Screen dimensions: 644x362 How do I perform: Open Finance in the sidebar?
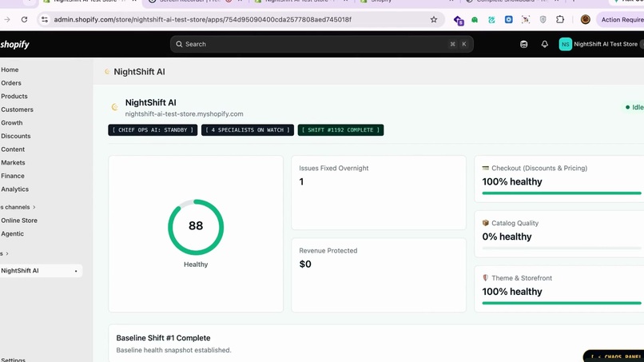pyautogui.click(x=13, y=176)
